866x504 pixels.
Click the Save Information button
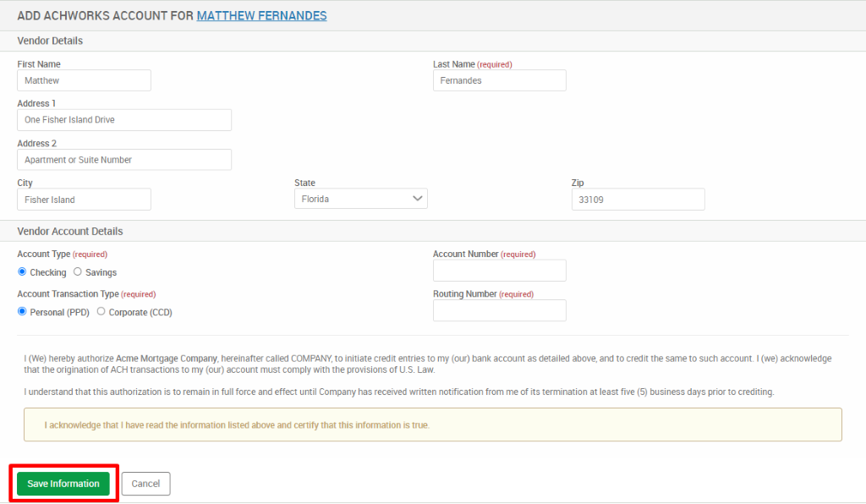pos(63,483)
